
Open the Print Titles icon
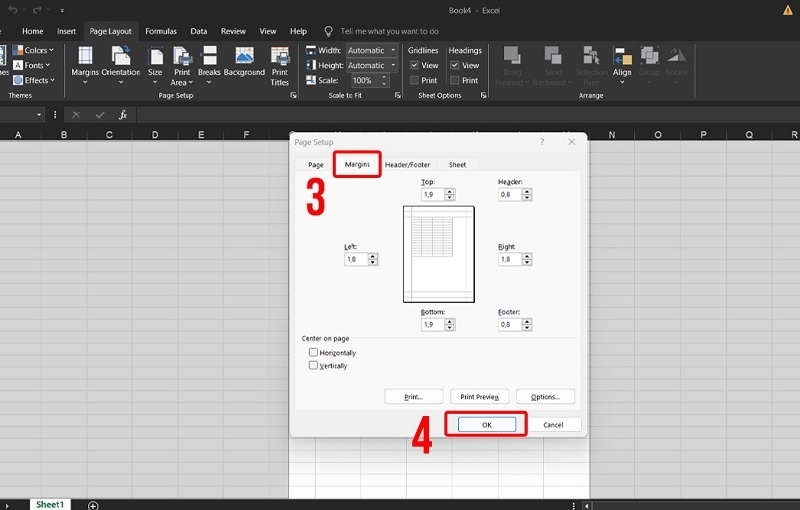coord(280,58)
